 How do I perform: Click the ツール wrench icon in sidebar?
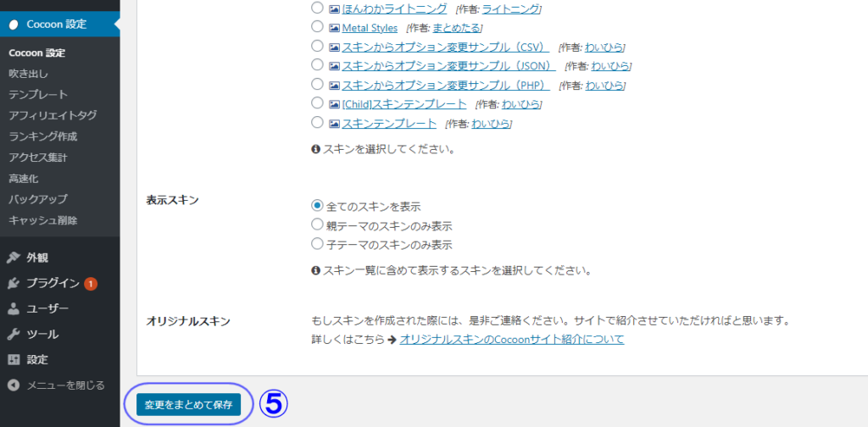point(13,334)
